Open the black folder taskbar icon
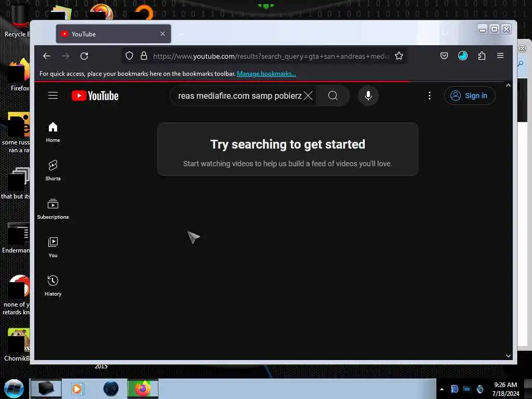Viewport: 532px width, 399px height. click(46, 389)
